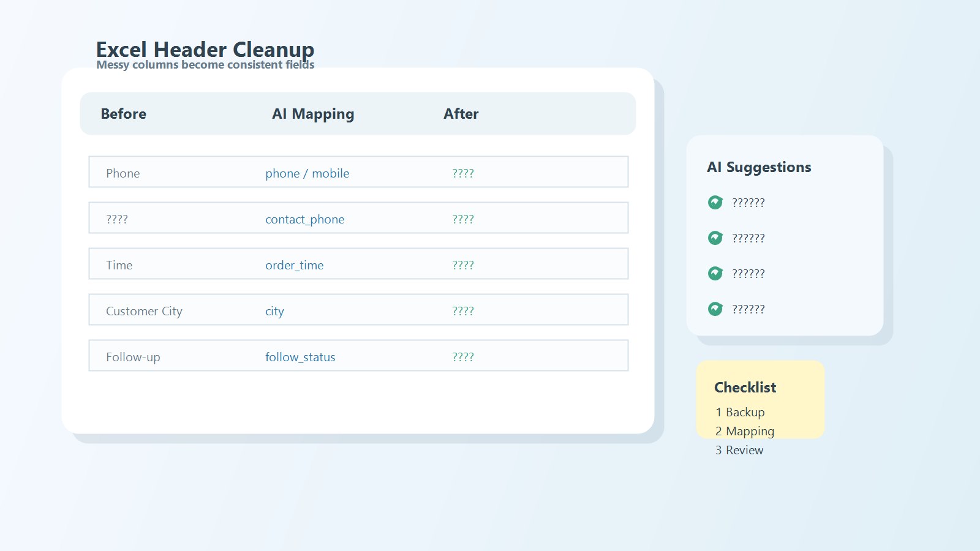Click the fourth green suggestion check icon
Viewport: 980px width, 551px height.
[715, 309]
